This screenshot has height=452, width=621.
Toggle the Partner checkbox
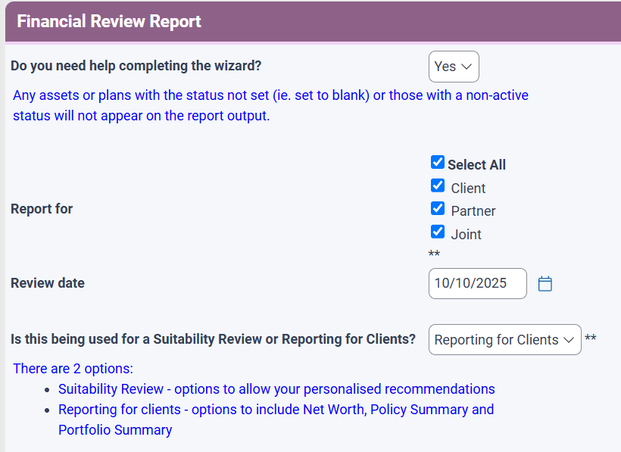click(437, 209)
